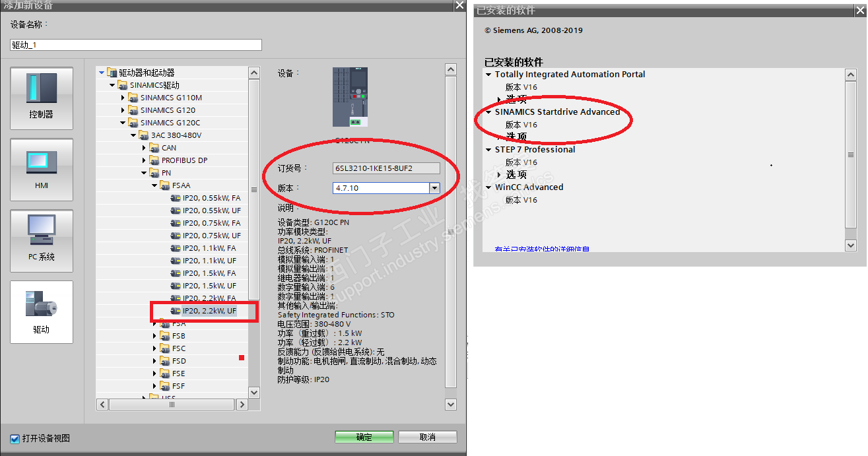Viewport: 868px width, 456px height.
Task: Click description panel scrollbar down arrow
Action: pos(451,404)
